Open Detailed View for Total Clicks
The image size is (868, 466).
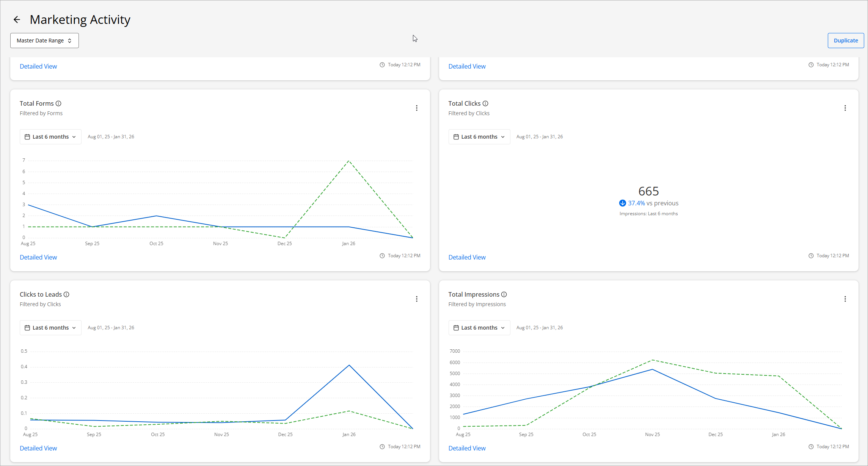point(467,257)
